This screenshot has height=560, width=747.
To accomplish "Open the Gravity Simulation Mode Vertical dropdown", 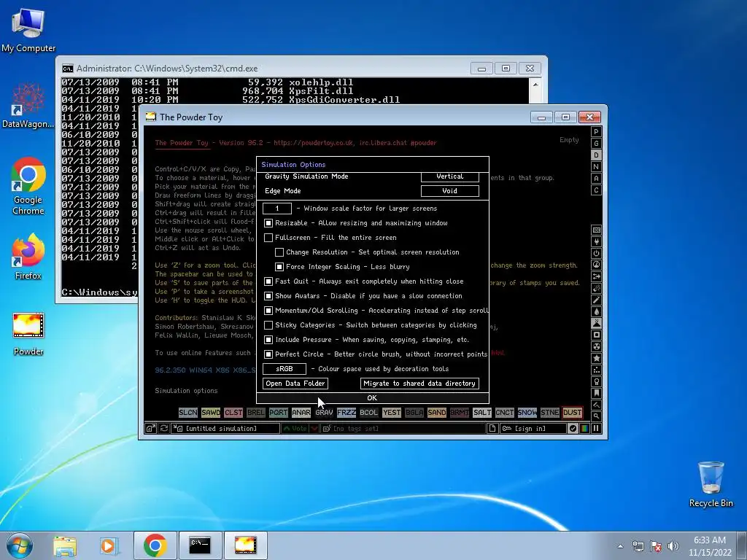I will 449,176.
